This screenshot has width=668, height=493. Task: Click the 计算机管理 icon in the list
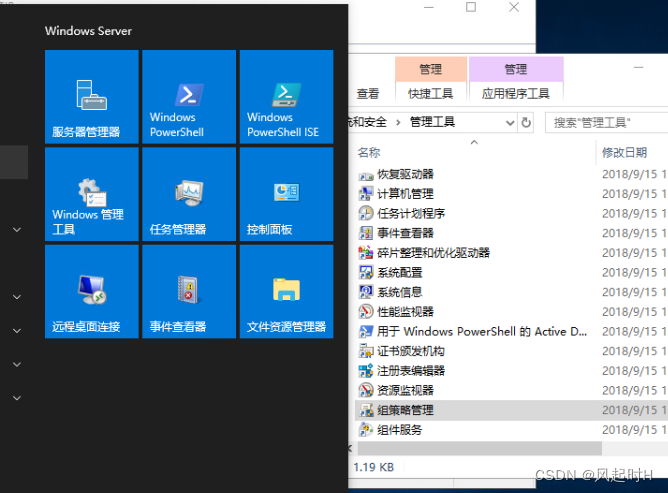pos(366,194)
